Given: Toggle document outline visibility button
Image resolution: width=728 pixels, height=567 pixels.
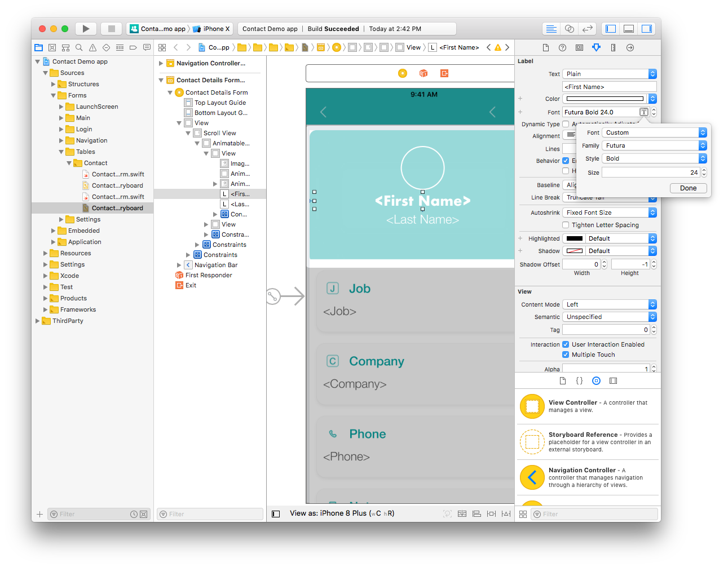Looking at the screenshot, I should (x=276, y=514).
